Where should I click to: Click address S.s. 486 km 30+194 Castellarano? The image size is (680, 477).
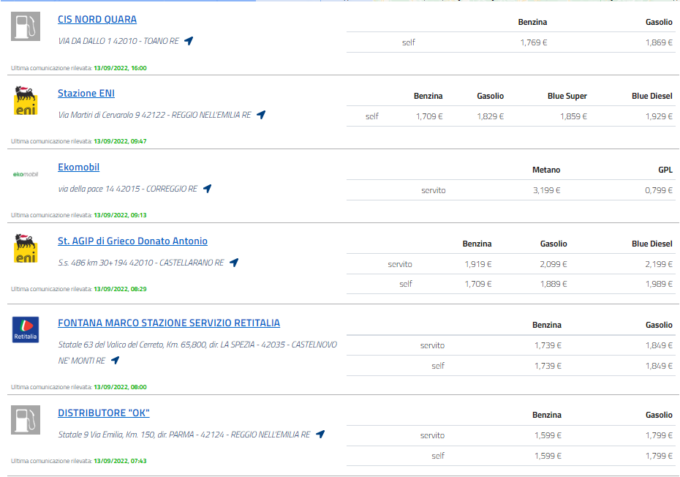pos(141,262)
